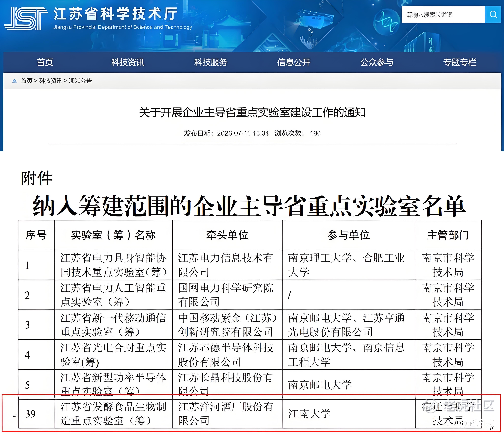This screenshot has height=435, width=504.
Task: Click the 首页 breadcrumb link
Action: click(27, 81)
